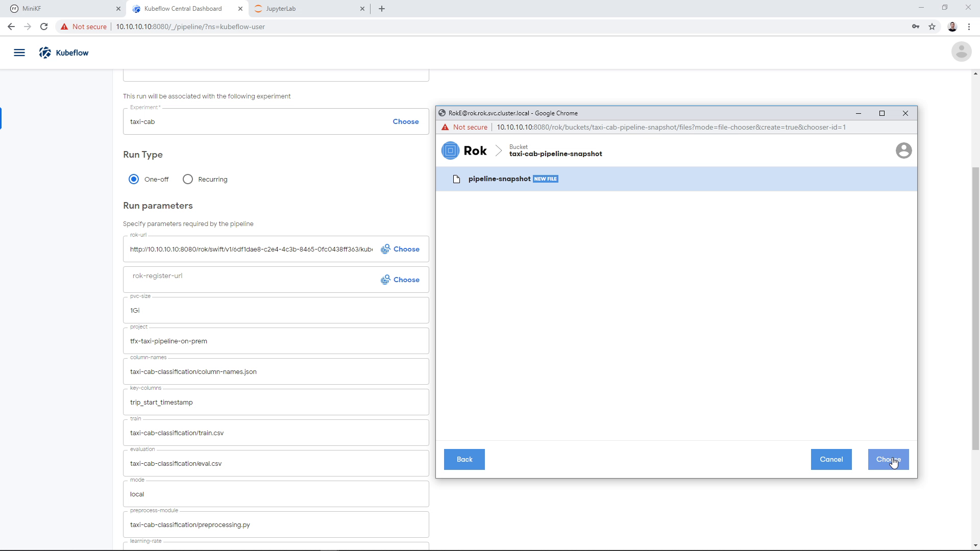Edit the preprocess-module field

276,524
